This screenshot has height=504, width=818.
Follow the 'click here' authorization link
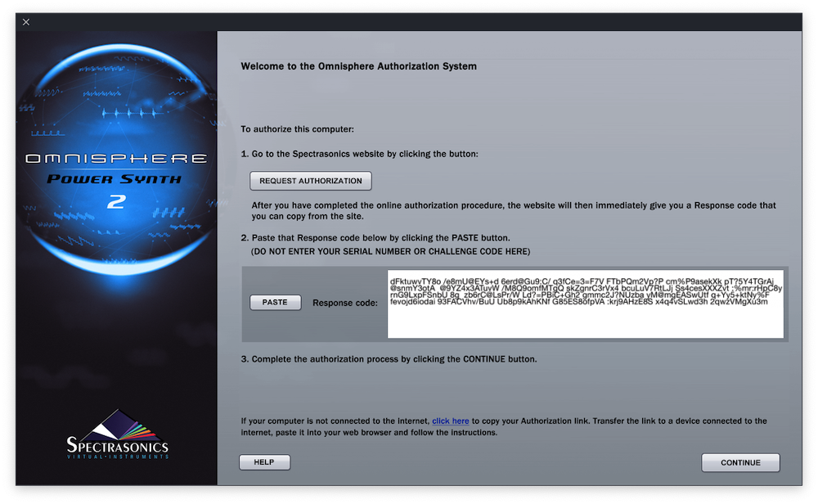(450, 421)
